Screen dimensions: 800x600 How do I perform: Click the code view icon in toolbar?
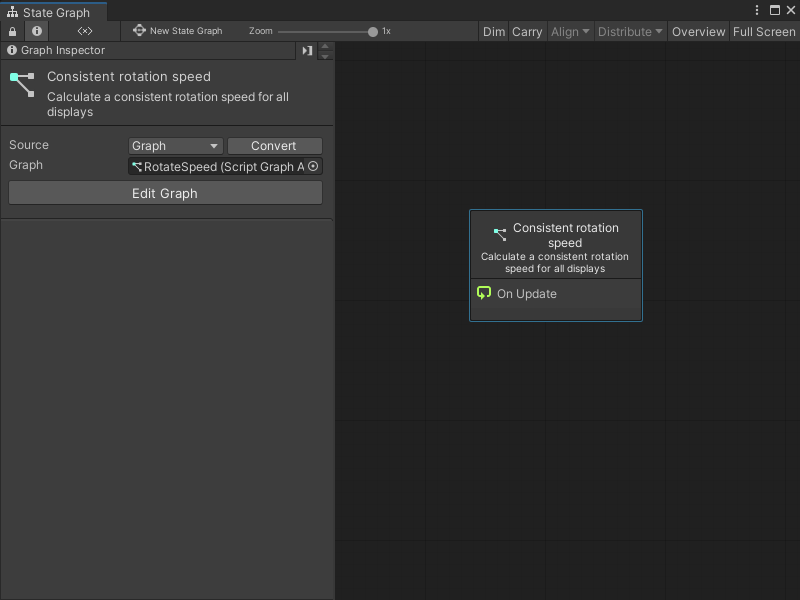click(84, 31)
